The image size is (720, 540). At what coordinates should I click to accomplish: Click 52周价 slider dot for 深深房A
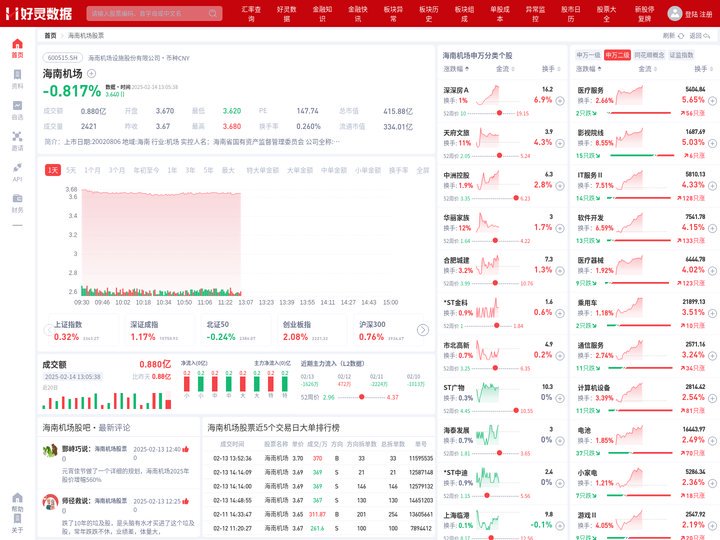tap(499, 113)
